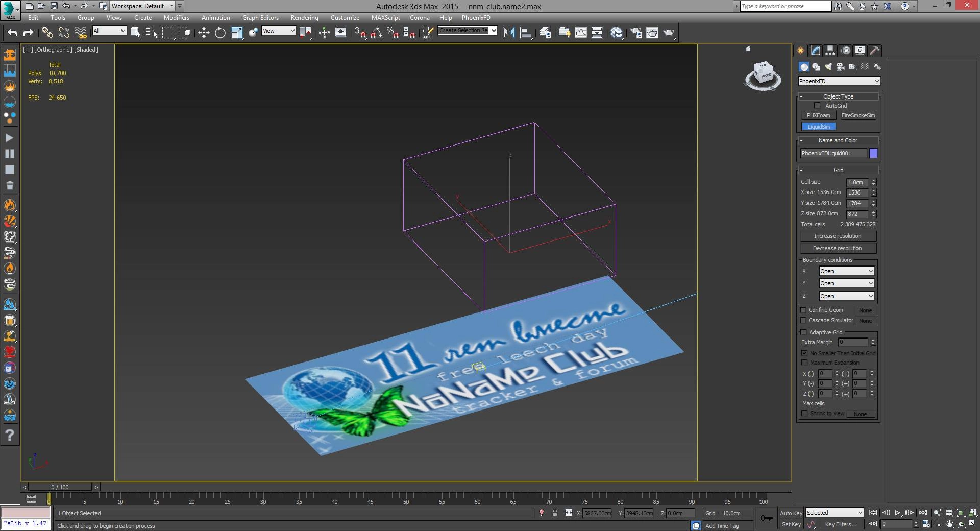
Task: Enable the Cascade Simulator checkbox
Action: coord(803,320)
